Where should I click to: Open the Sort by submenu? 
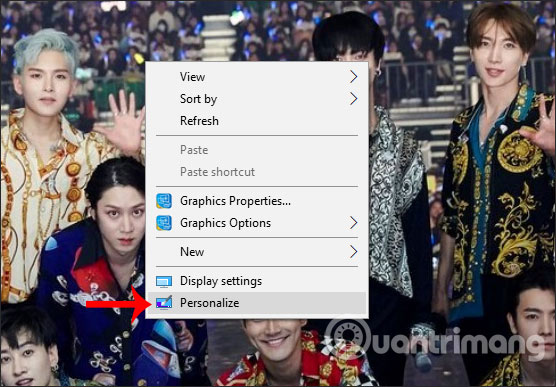(257, 99)
